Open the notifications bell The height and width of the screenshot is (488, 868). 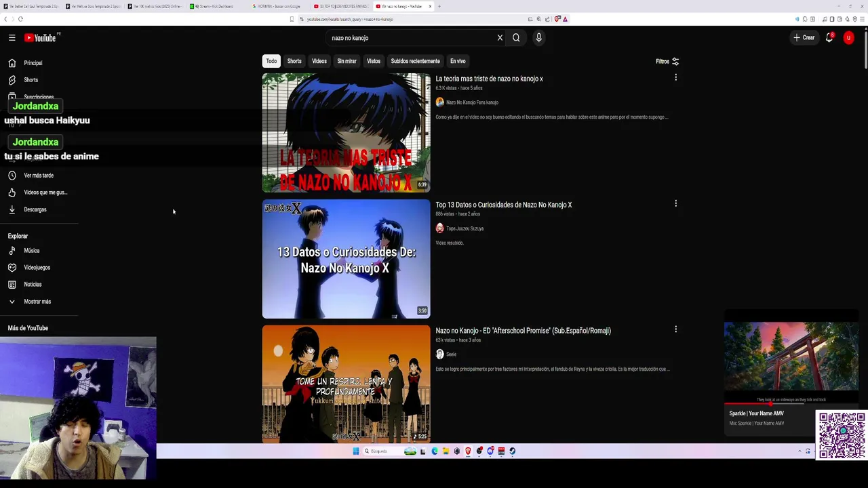(x=829, y=38)
